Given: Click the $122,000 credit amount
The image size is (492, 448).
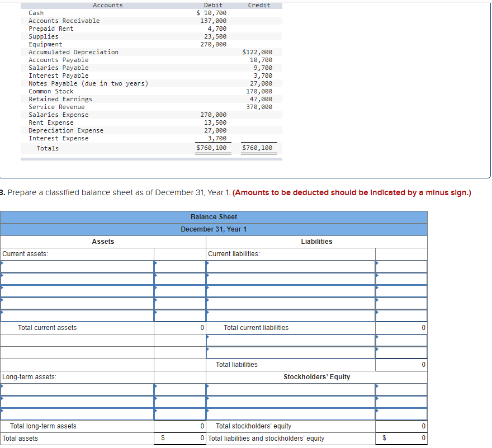Looking at the screenshot, I should coord(257,52).
